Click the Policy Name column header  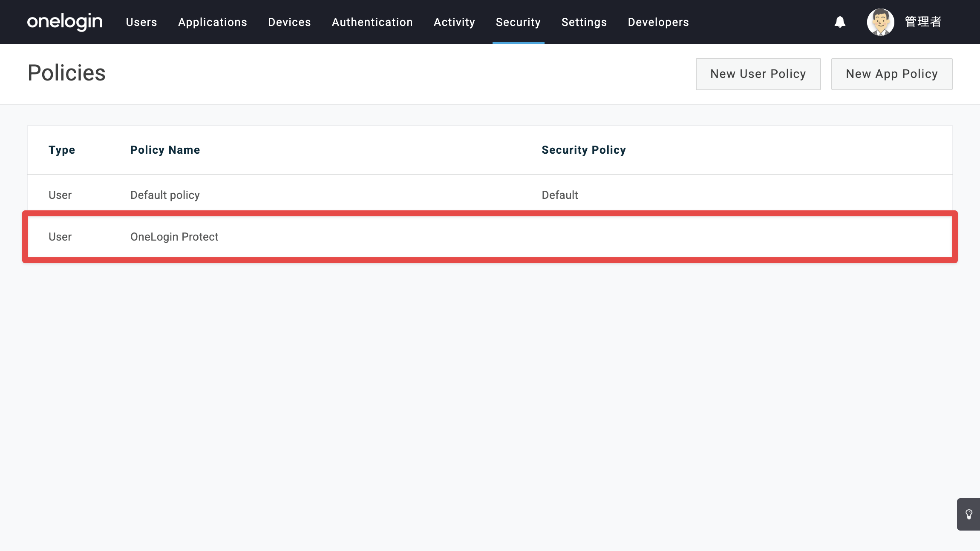[165, 150]
